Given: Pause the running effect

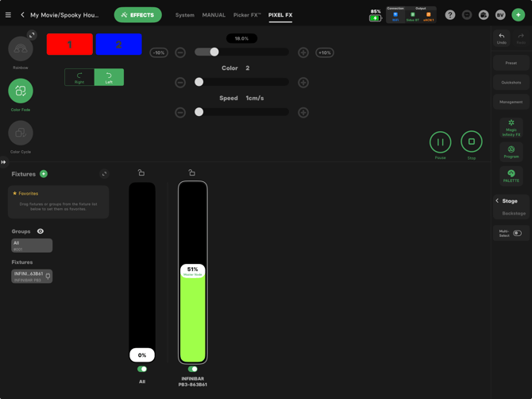Looking at the screenshot, I should [x=440, y=142].
